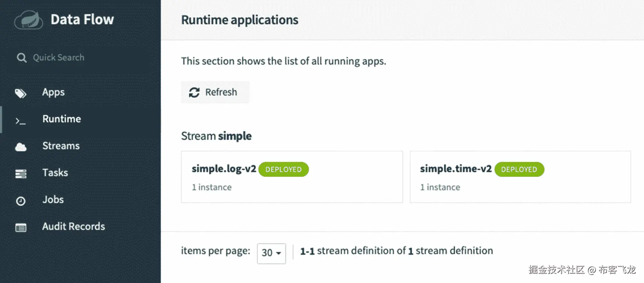Click the Streams cloud icon
This screenshot has width=644, height=283.
[x=21, y=147]
